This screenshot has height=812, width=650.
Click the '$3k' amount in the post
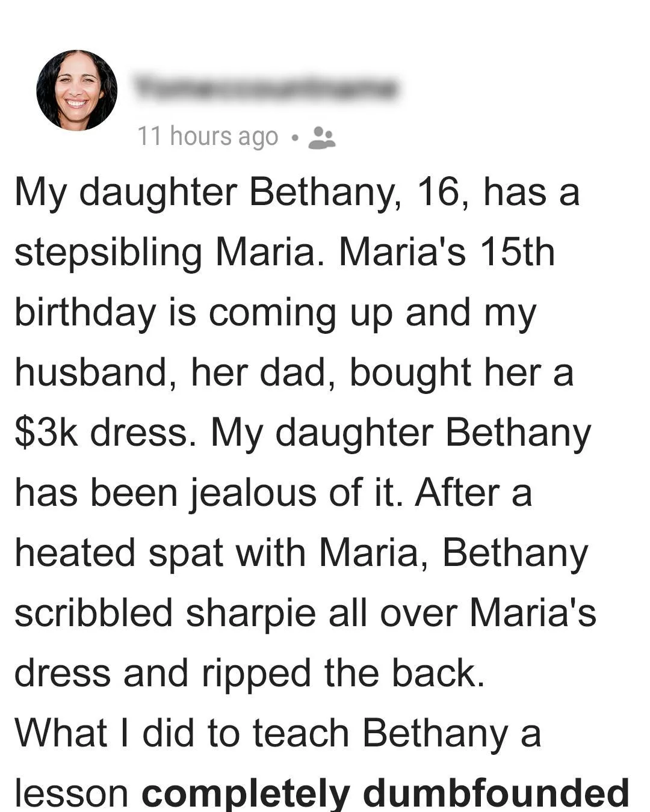[46, 433]
